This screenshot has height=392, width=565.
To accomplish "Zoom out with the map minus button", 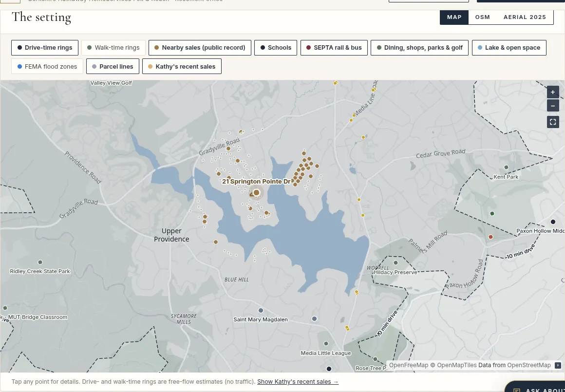I will pyautogui.click(x=553, y=106).
